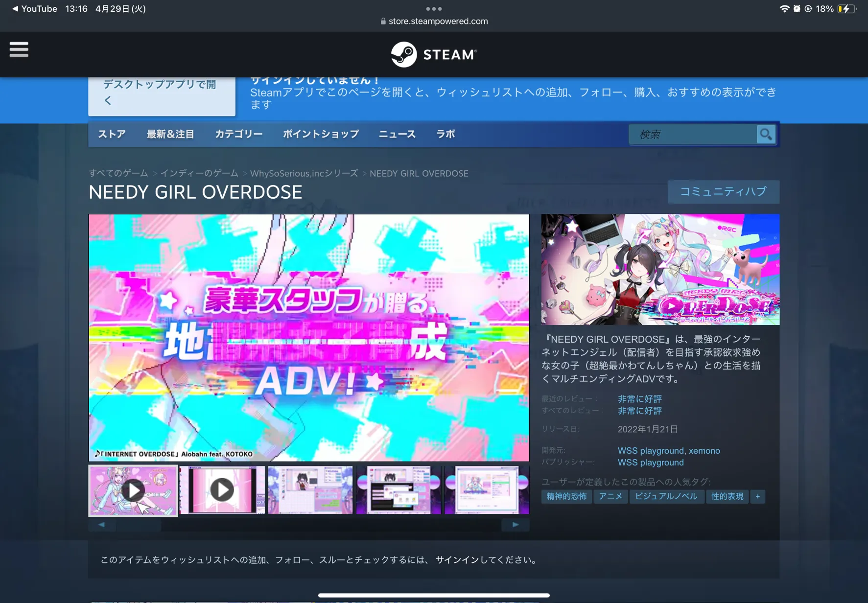Open developer xemono link

pos(704,451)
